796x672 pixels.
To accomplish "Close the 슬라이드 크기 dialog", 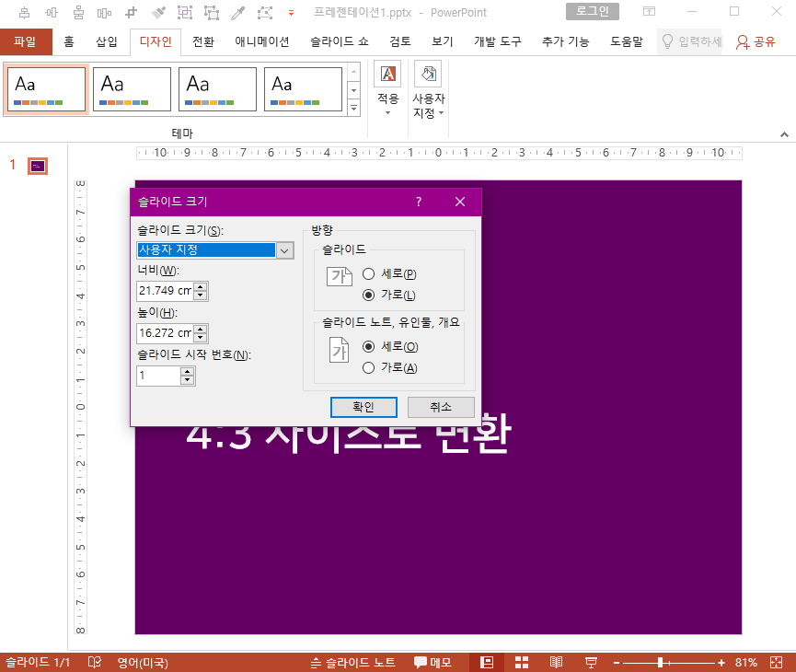I will click(460, 203).
